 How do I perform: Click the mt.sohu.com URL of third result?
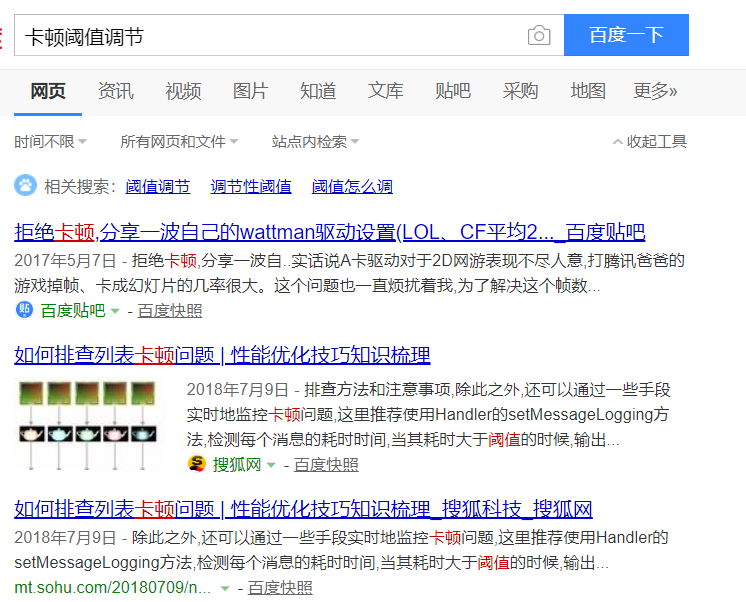point(113,588)
